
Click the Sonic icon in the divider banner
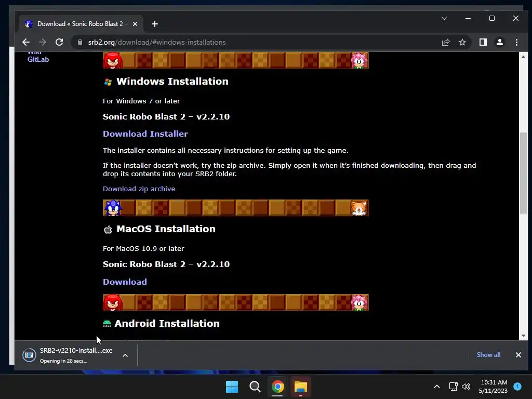[x=113, y=208]
